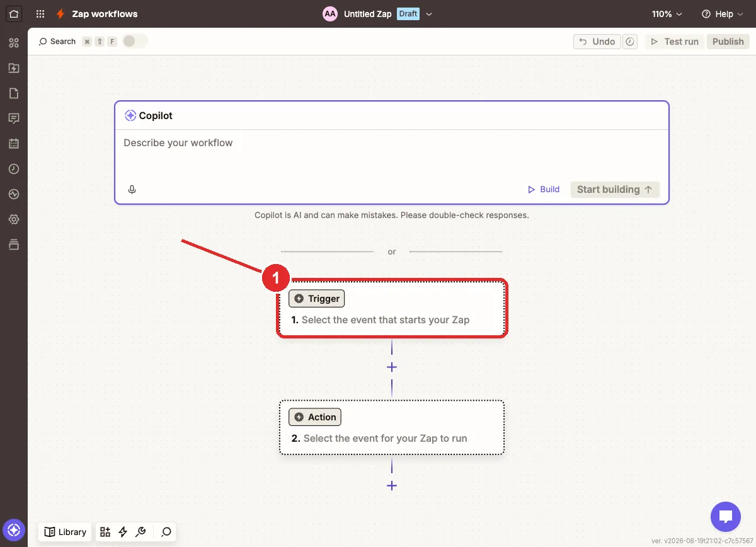
Task: Open the clock history icon in the sidebar
Action: [x=14, y=169]
